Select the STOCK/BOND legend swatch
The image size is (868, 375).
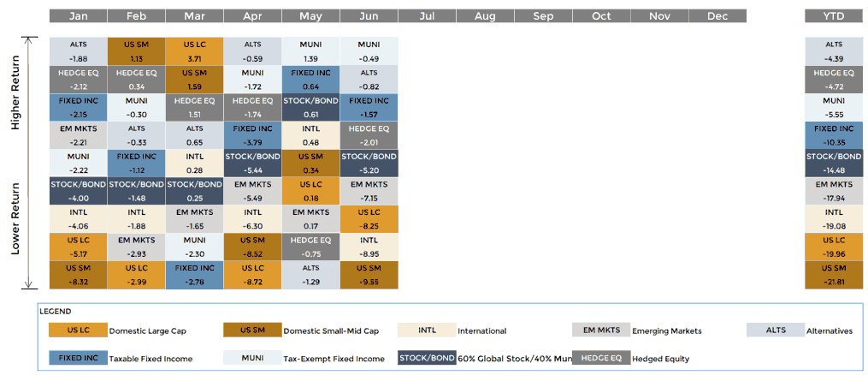point(427,359)
